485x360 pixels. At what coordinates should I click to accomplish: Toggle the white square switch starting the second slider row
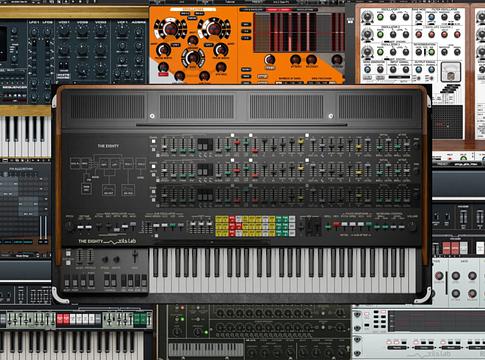pos(154,166)
